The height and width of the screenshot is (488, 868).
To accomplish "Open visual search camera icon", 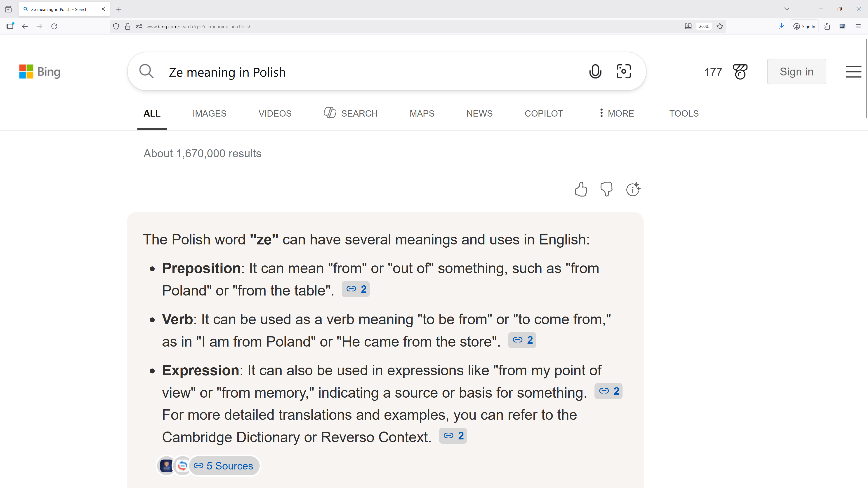I will [623, 72].
